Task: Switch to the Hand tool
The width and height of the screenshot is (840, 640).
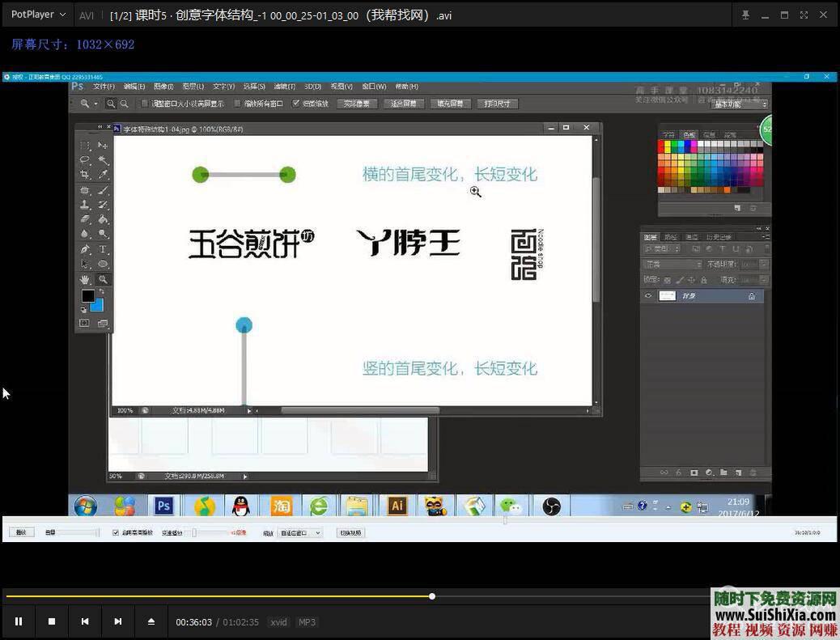Action: tap(85, 279)
